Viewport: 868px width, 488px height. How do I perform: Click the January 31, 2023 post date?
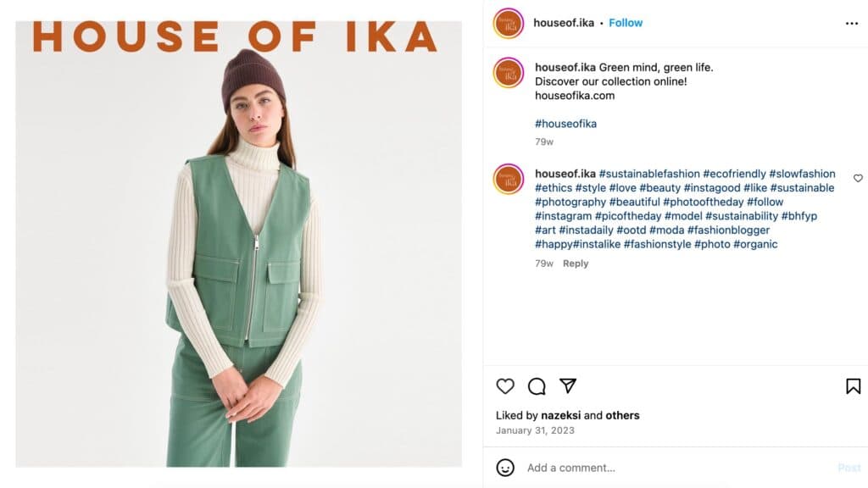pos(535,430)
